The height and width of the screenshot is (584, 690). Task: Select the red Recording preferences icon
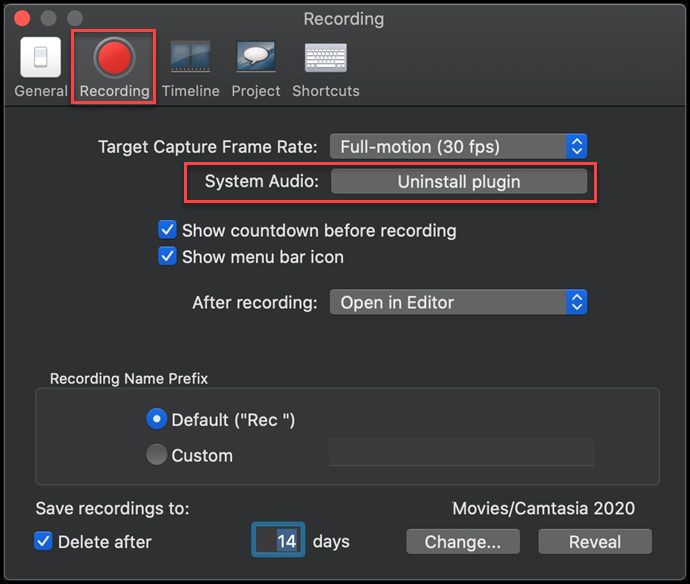(x=114, y=58)
